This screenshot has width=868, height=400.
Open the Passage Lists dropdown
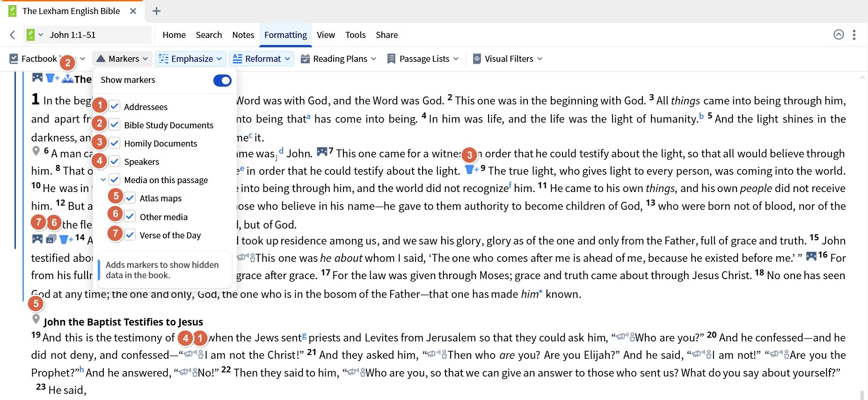[423, 59]
